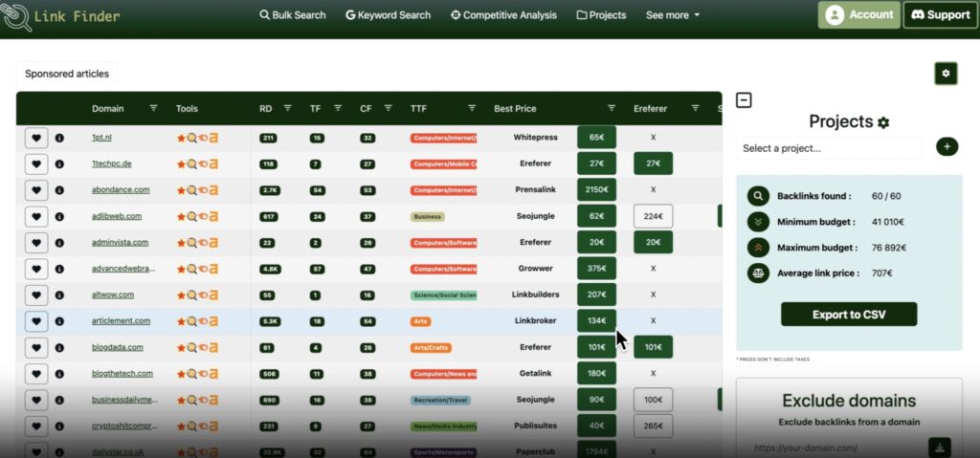Open orange 'a' tool for abondance.com
Screen dimensions: 980x458
[x=213, y=190]
